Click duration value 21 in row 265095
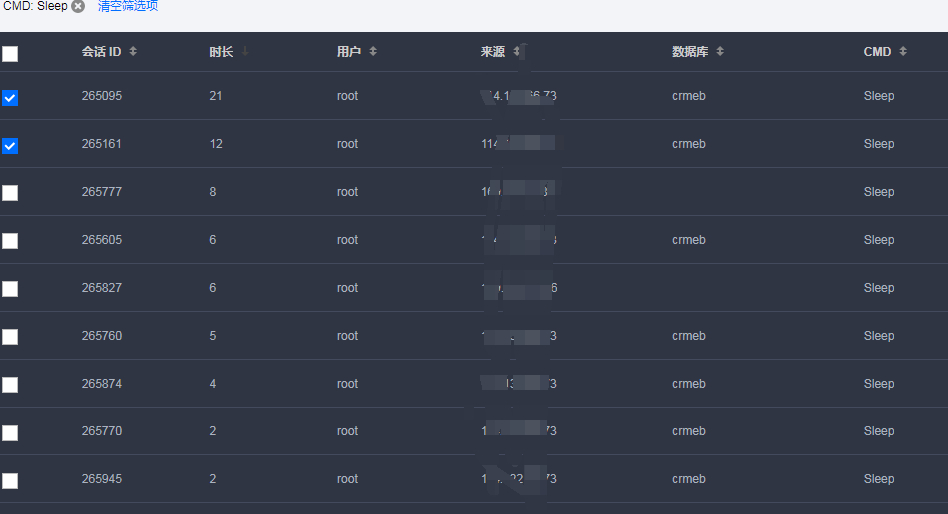Screen dimensions: 948x514 [216, 96]
